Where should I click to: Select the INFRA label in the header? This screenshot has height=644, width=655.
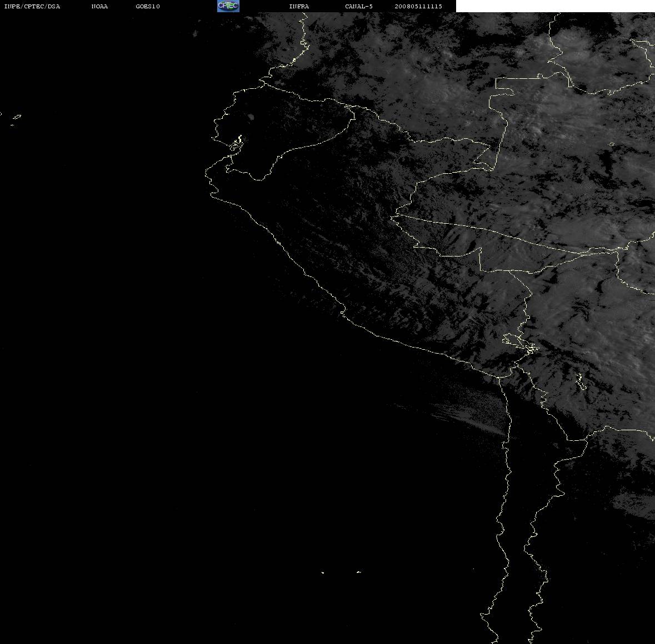[299, 6]
